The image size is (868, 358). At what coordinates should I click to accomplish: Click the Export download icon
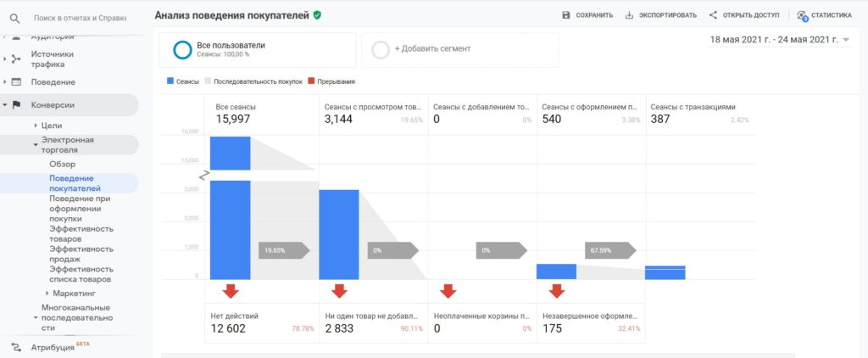(x=630, y=15)
